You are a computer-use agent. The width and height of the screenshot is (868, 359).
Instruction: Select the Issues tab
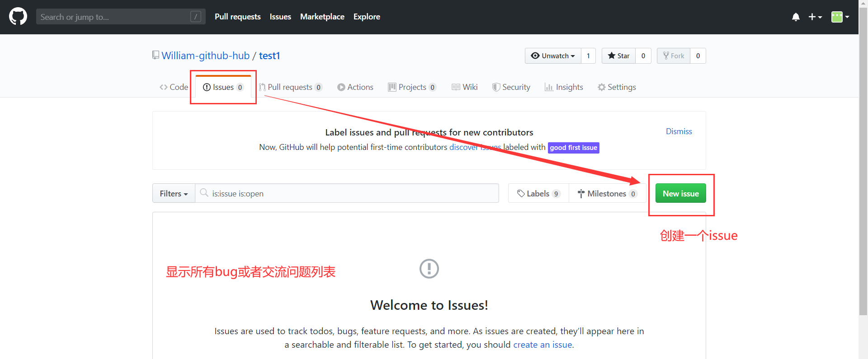(x=223, y=87)
